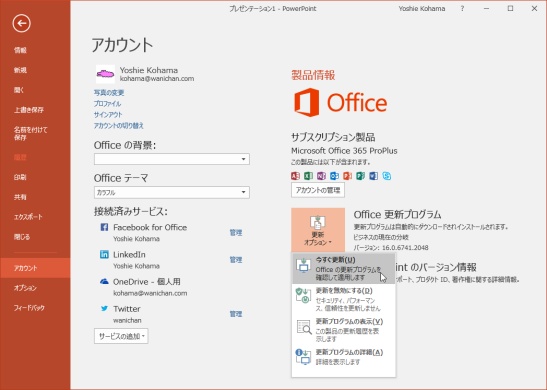This screenshot has width=547, height=390.
Task: Click the Facebook for Office service name
Action: 150,227
